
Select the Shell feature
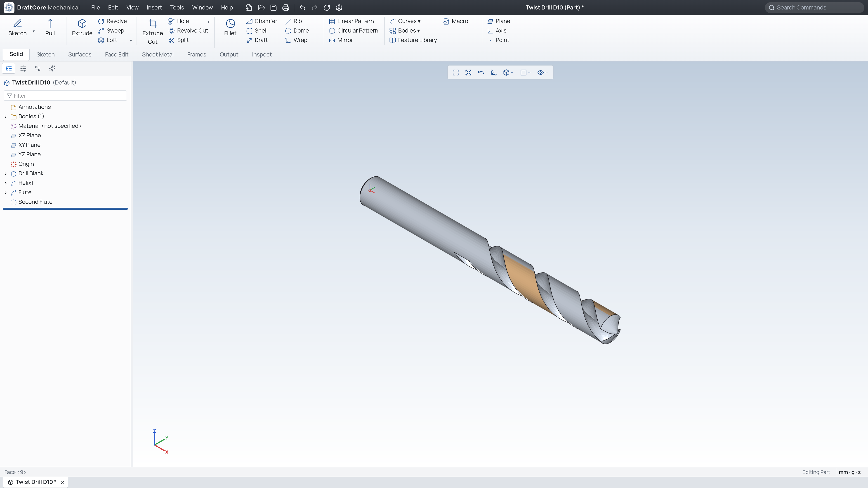pyautogui.click(x=257, y=31)
